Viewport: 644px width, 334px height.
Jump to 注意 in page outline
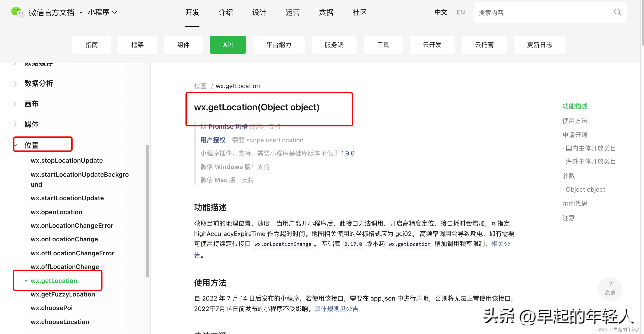568,218
